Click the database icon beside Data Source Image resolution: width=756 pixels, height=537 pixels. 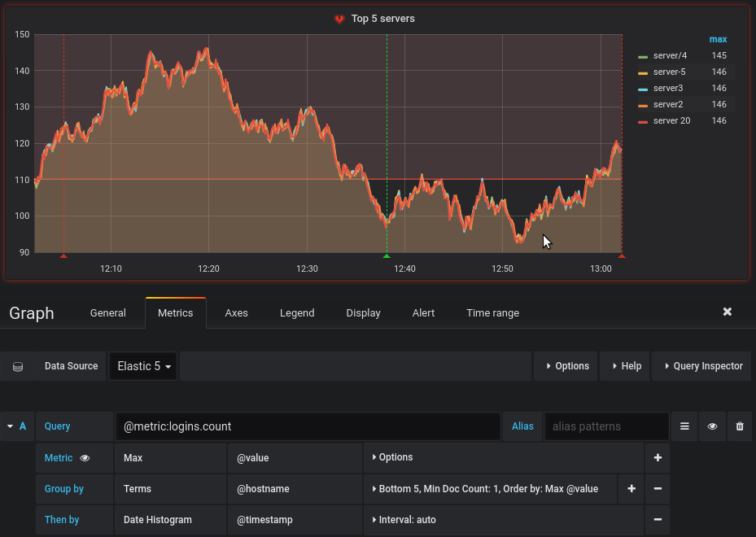tap(18, 366)
